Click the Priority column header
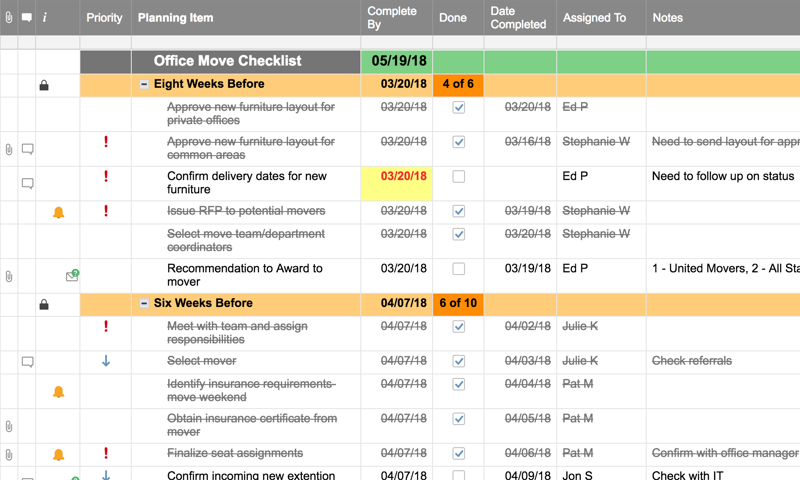The height and width of the screenshot is (480, 800). click(x=105, y=18)
